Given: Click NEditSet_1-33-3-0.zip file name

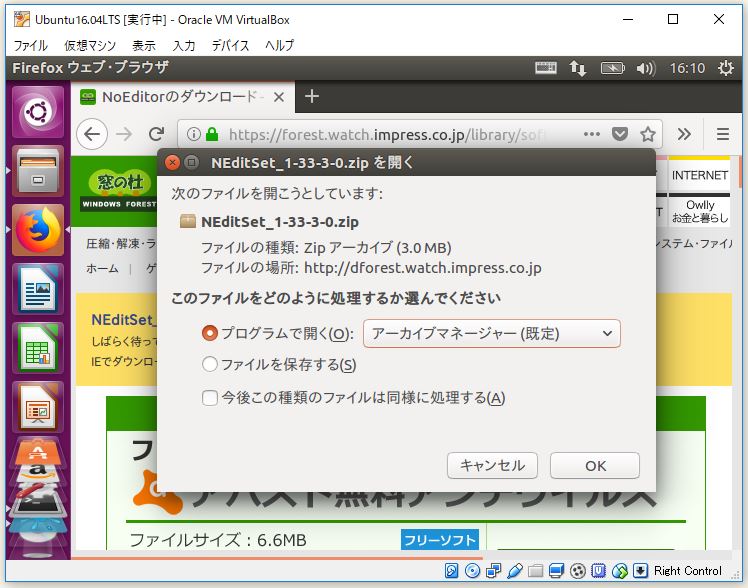Looking at the screenshot, I should pos(280,222).
